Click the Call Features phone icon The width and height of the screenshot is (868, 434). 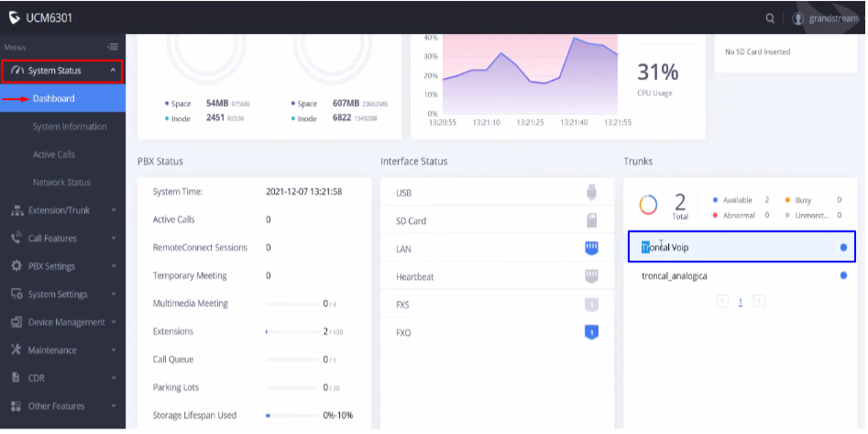[16, 238]
